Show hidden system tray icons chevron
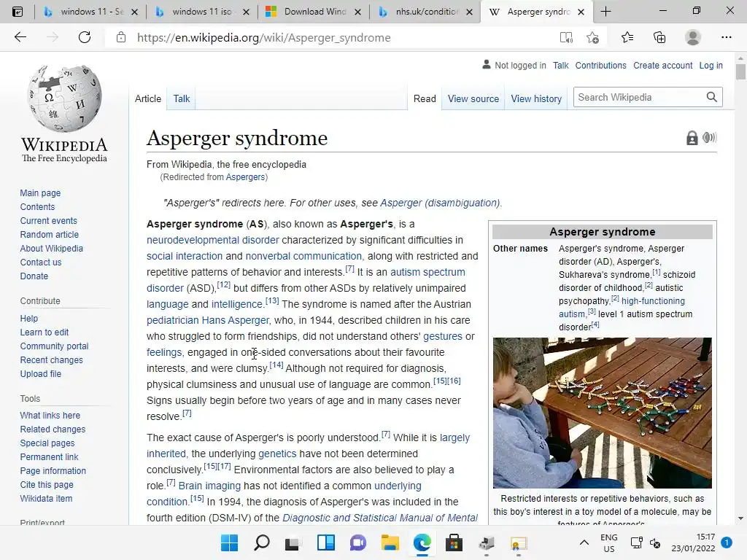The width and height of the screenshot is (747, 560). 584,542
